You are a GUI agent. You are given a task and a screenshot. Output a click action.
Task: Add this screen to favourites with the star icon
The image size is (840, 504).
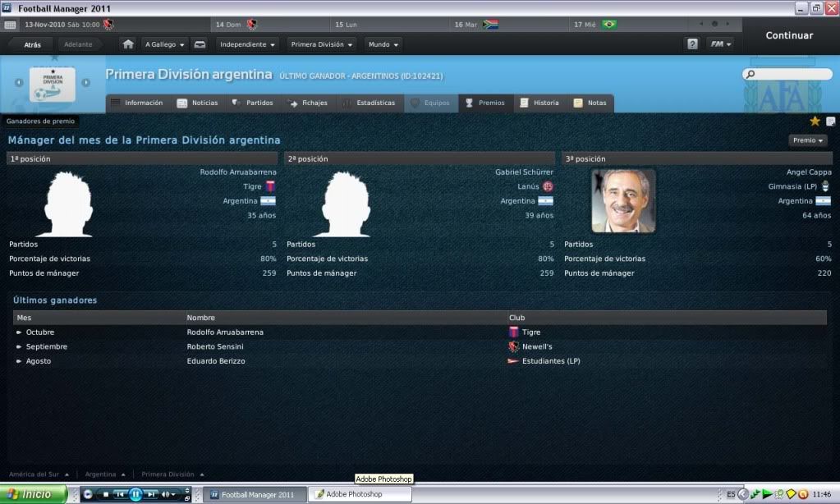click(815, 121)
